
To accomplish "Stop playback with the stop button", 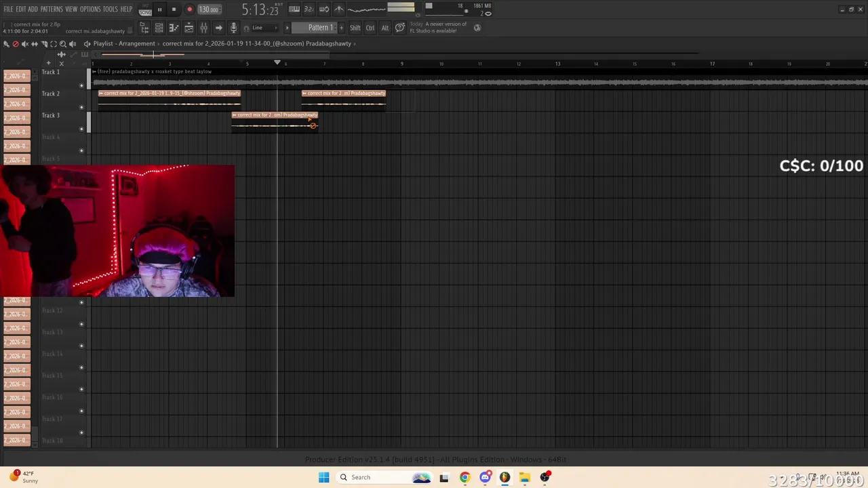I will [174, 9].
